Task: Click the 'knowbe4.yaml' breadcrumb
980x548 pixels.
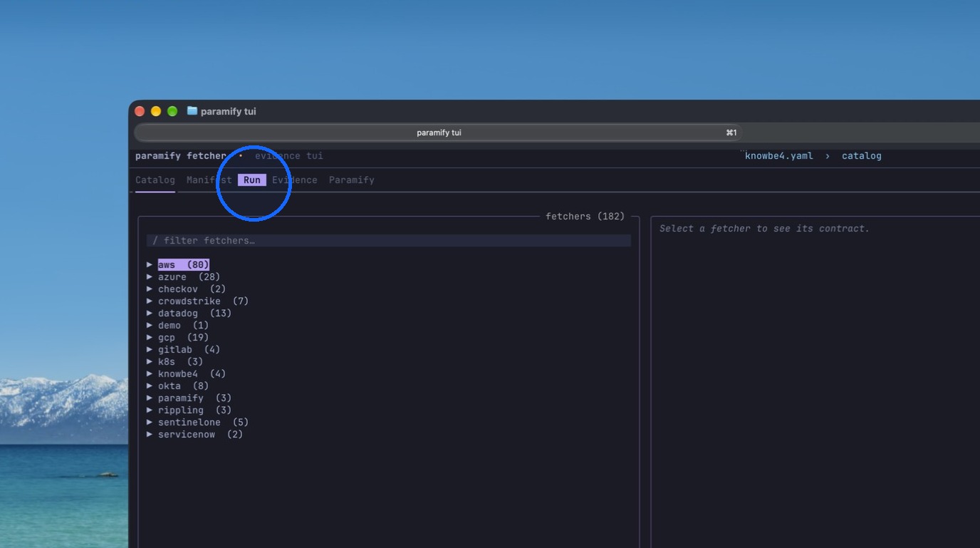Action: pos(779,156)
